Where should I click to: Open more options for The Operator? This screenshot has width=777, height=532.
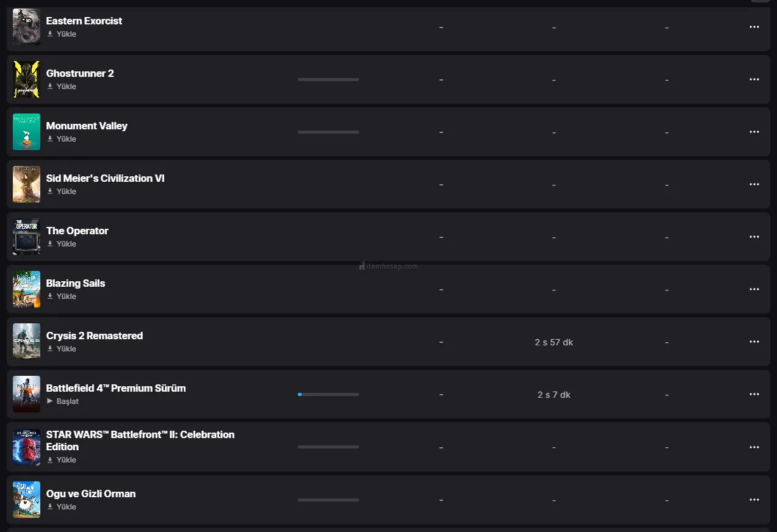coord(754,237)
